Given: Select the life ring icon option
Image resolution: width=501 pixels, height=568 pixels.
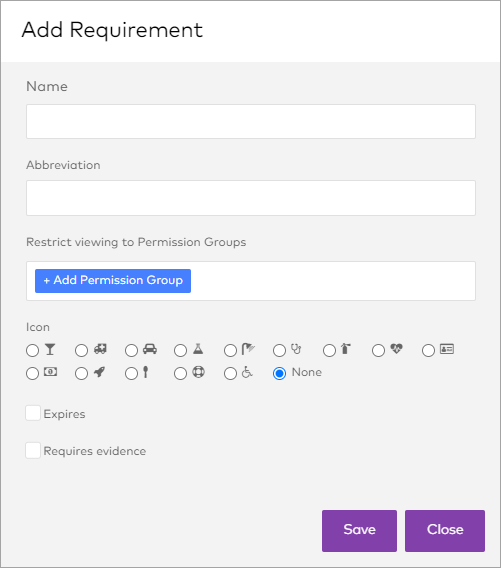Looking at the screenshot, I should tap(180, 373).
